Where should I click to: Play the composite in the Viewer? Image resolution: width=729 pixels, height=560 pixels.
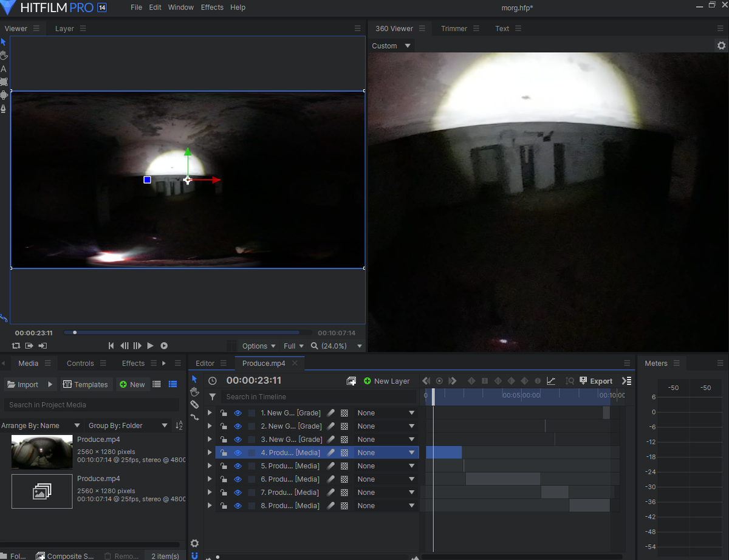[151, 346]
